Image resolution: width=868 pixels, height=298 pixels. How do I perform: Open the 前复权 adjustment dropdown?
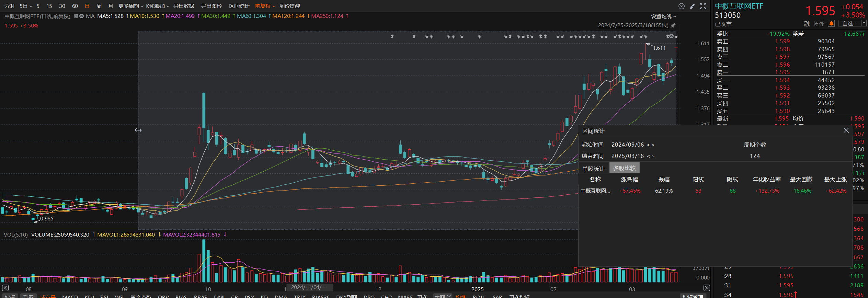click(x=265, y=6)
